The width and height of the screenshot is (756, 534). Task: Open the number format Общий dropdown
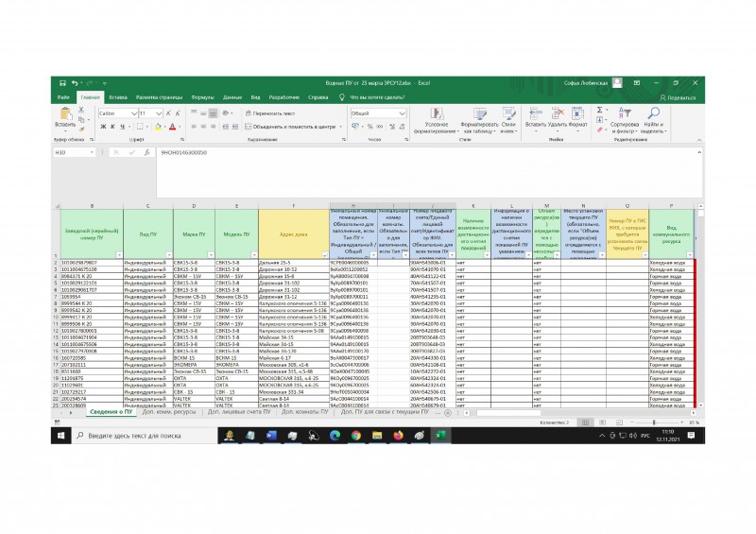403,113
